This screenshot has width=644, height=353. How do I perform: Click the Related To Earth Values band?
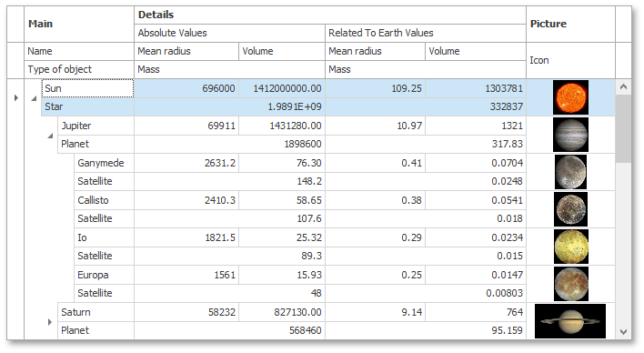pos(426,33)
